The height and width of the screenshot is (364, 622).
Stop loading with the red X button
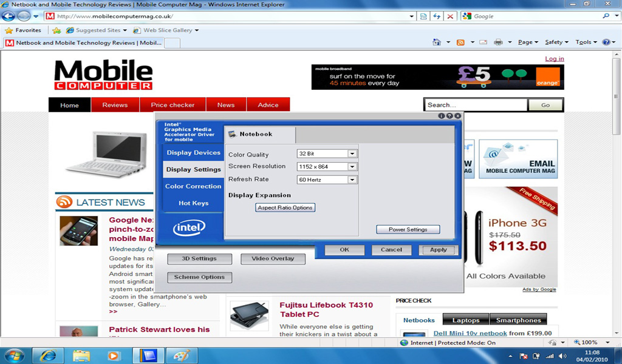(450, 16)
